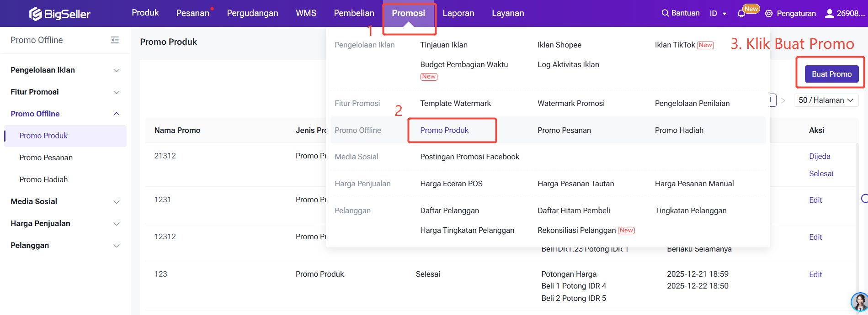Open the notification bell
The height and width of the screenshot is (315, 868).
tap(741, 14)
